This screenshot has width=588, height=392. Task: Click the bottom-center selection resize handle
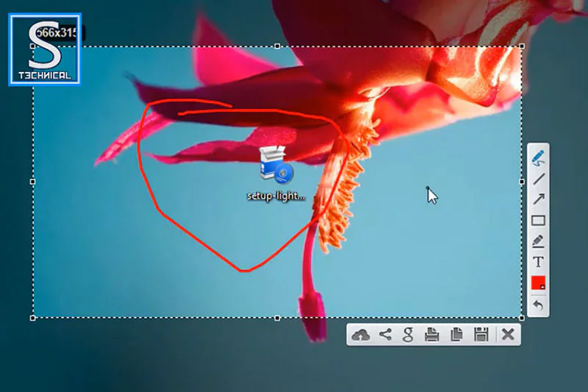[x=277, y=318]
